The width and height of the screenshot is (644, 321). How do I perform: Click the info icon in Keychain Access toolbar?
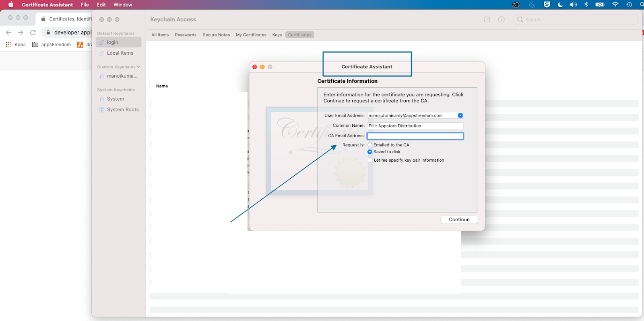(502, 19)
